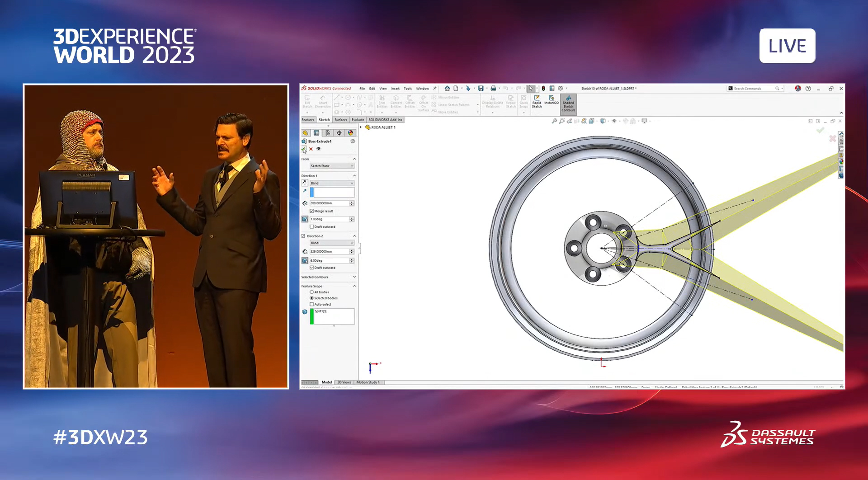Click the Save floppy disk icon
868x480 pixels.
click(x=481, y=89)
